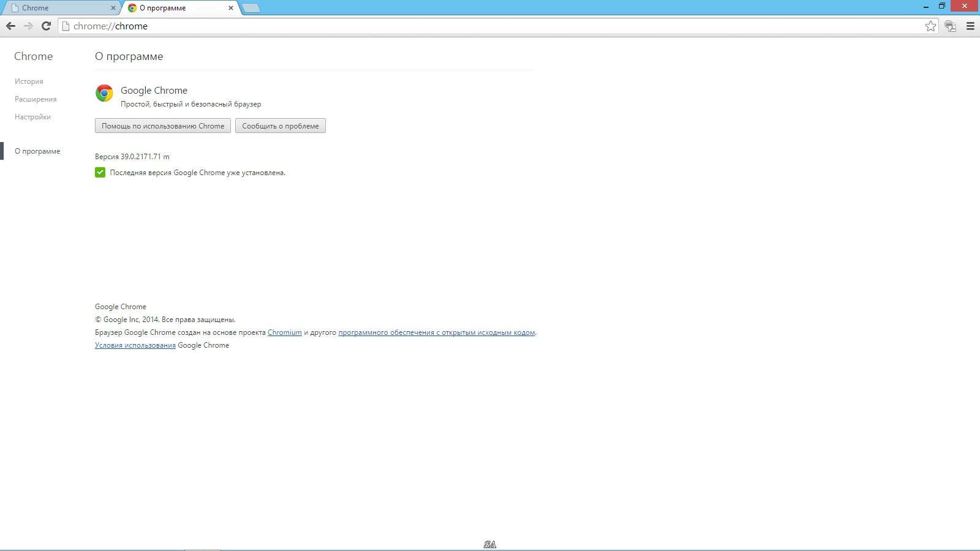This screenshot has width=980, height=551.
Task: Bookmark this page with the star
Action: 930,26
